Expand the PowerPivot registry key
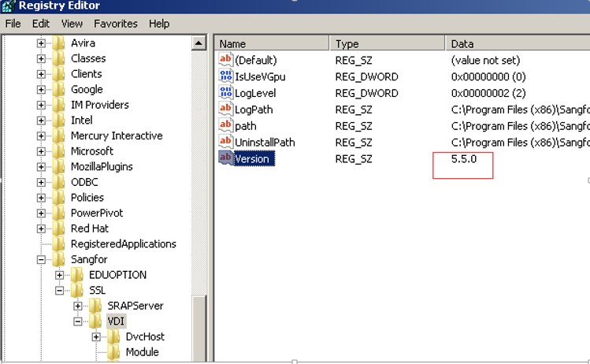The image size is (590, 364). (41, 213)
